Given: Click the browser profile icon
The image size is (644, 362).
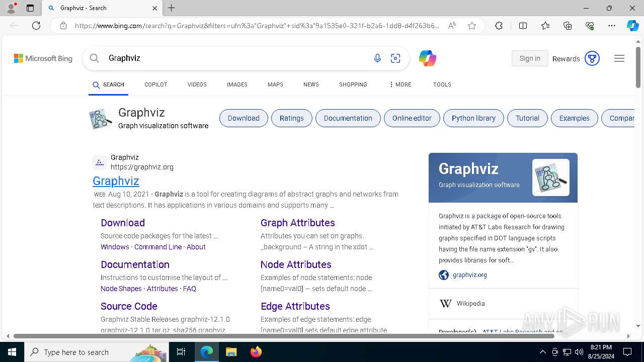Looking at the screenshot, I should (x=11, y=8).
